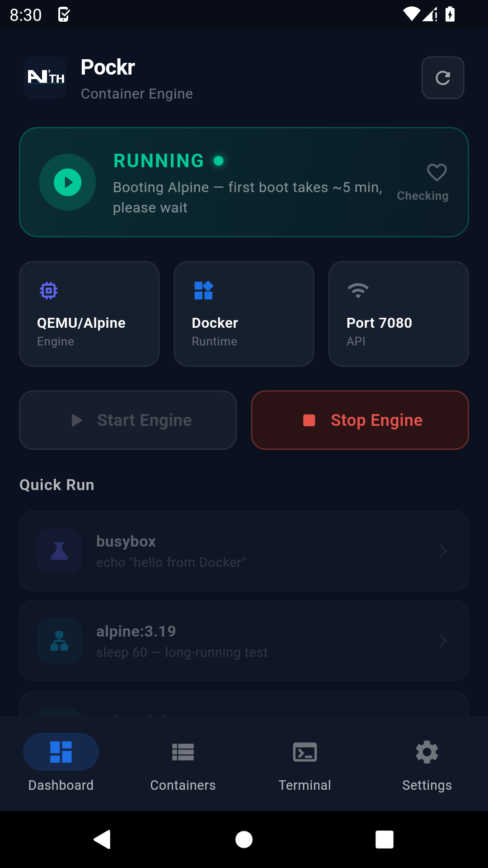Tap the Android home navigation circle
This screenshot has height=868, width=488.
pos(244,840)
